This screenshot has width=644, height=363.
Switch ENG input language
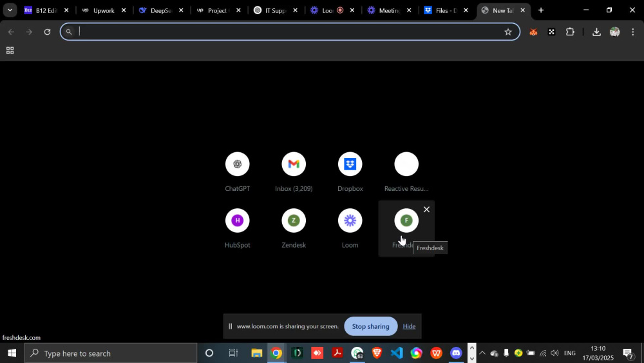pyautogui.click(x=569, y=353)
